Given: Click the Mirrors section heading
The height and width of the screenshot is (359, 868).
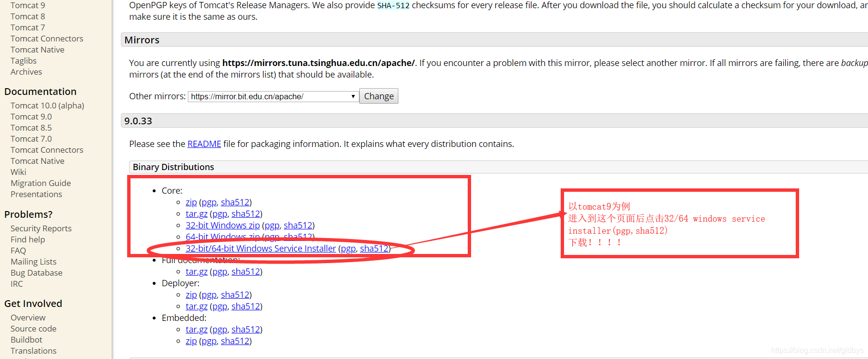Looking at the screenshot, I should 142,40.
